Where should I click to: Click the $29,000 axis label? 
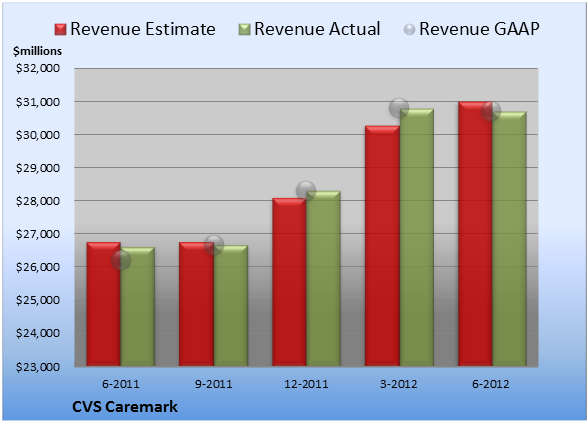pos(38,168)
